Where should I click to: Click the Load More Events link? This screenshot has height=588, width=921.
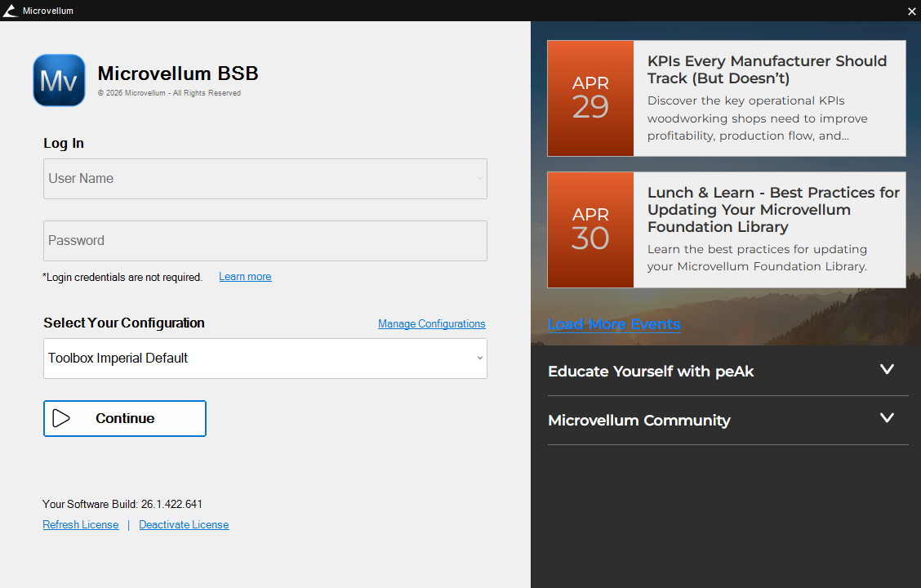click(613, 324)
